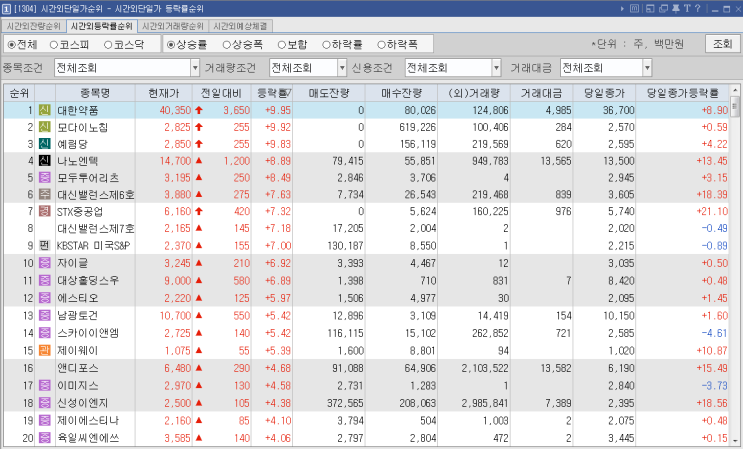Select the stock name 스카이이앤엠
The width and height of the screenshot is (743, 449).
coord(88,333)
